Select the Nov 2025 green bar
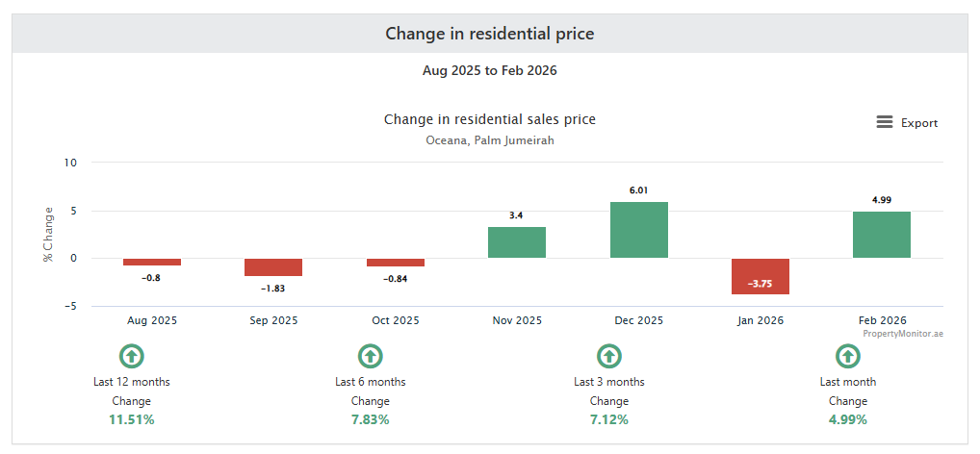The height and width of the screenshot is (454, 980). (517, 242)
